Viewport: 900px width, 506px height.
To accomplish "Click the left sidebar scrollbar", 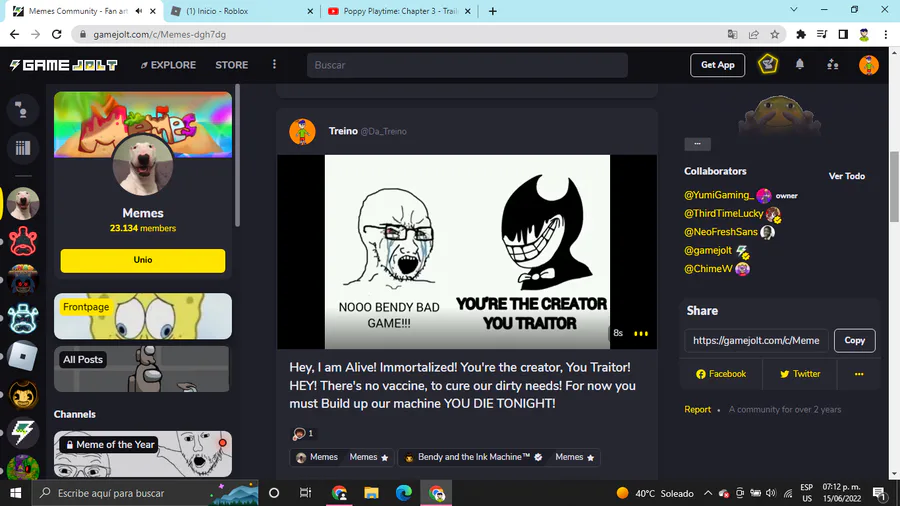I will 238,155.
